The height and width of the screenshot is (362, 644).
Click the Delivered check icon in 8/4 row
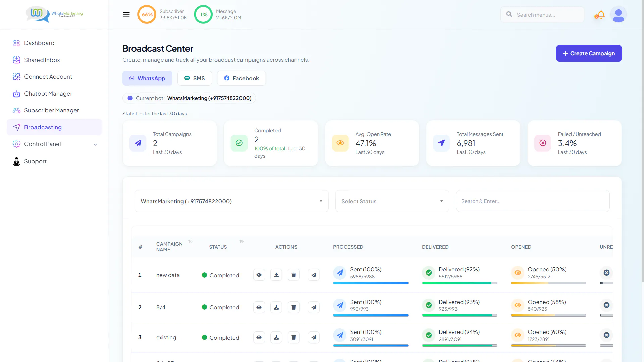429,305
